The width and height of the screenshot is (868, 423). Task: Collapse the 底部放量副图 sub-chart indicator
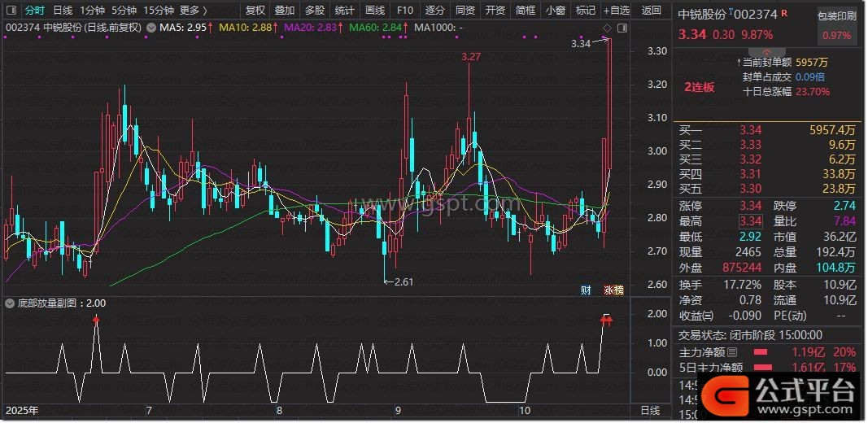(9, 303)
